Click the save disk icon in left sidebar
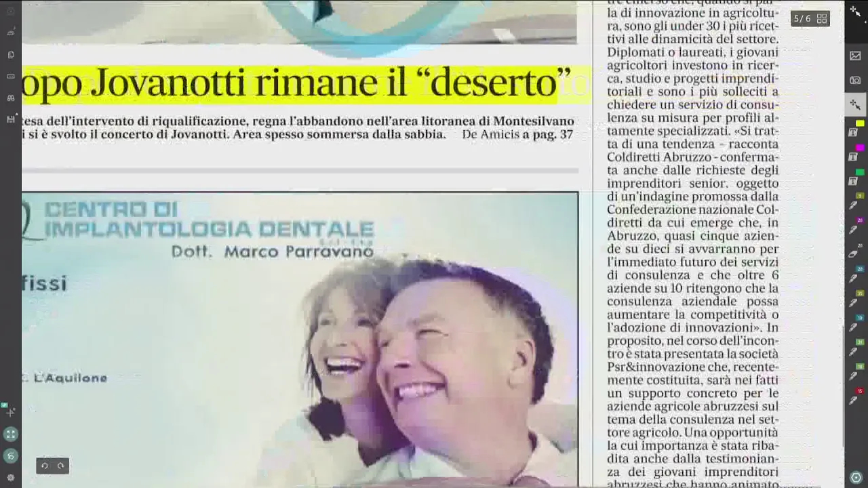The height and width of the screenshot is (488, 868). [x=10, y=119]
